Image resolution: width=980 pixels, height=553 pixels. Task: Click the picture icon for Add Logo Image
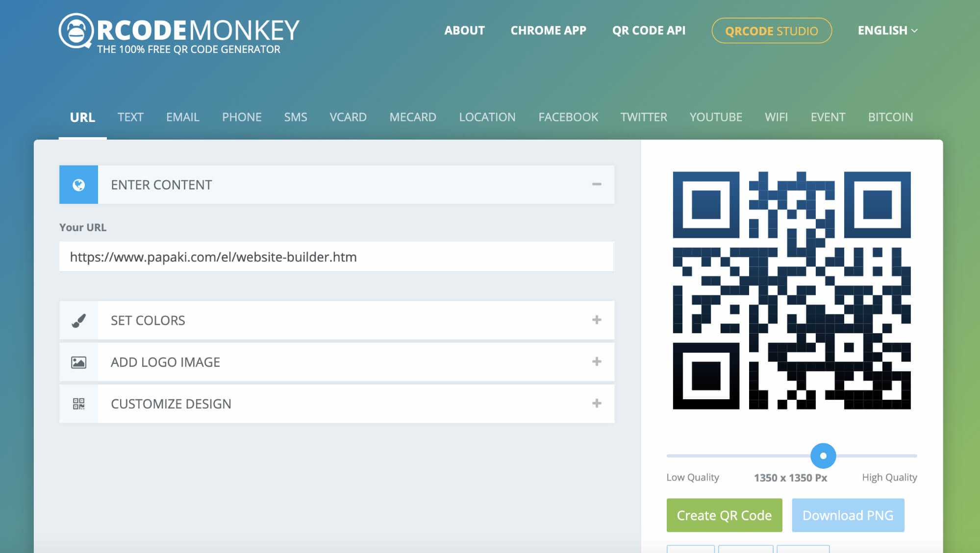tap(78, 362)
